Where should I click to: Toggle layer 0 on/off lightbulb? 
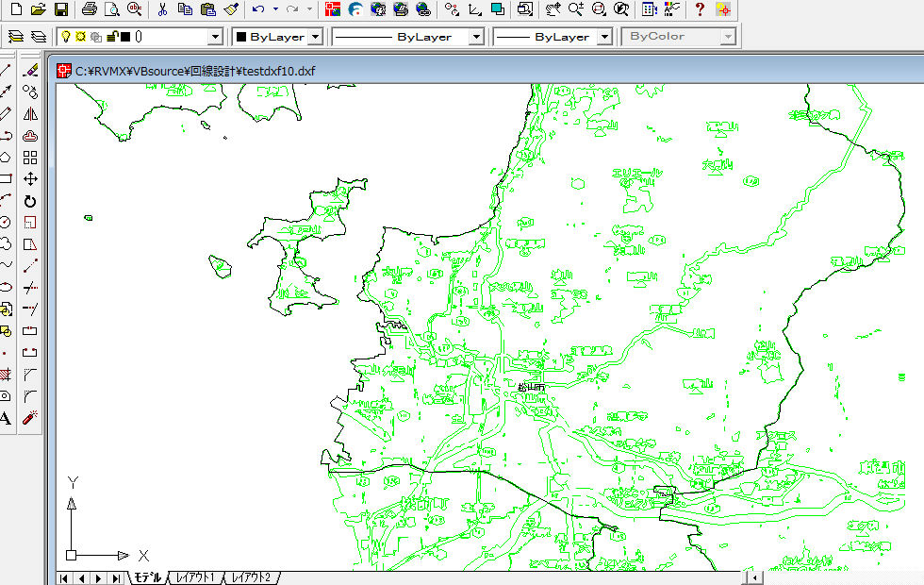pos(66,37)
